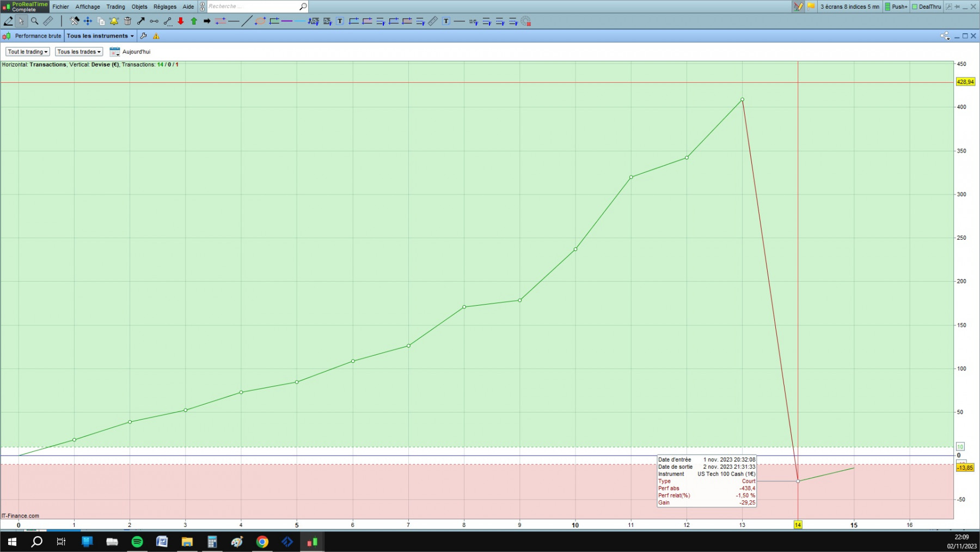Click the yellow flag icon
This screenshot has width=980, height=552.
coord(811,7)
